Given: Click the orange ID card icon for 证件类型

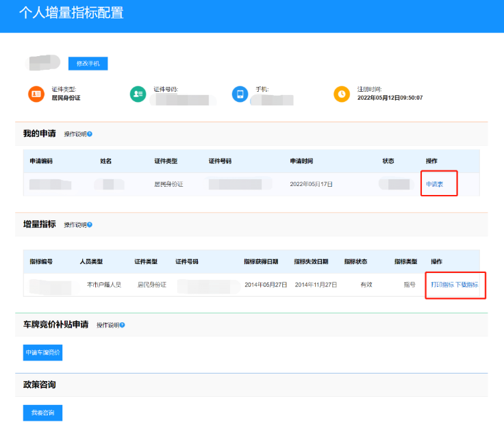Looking at the screenshot, I should [36, 94].
